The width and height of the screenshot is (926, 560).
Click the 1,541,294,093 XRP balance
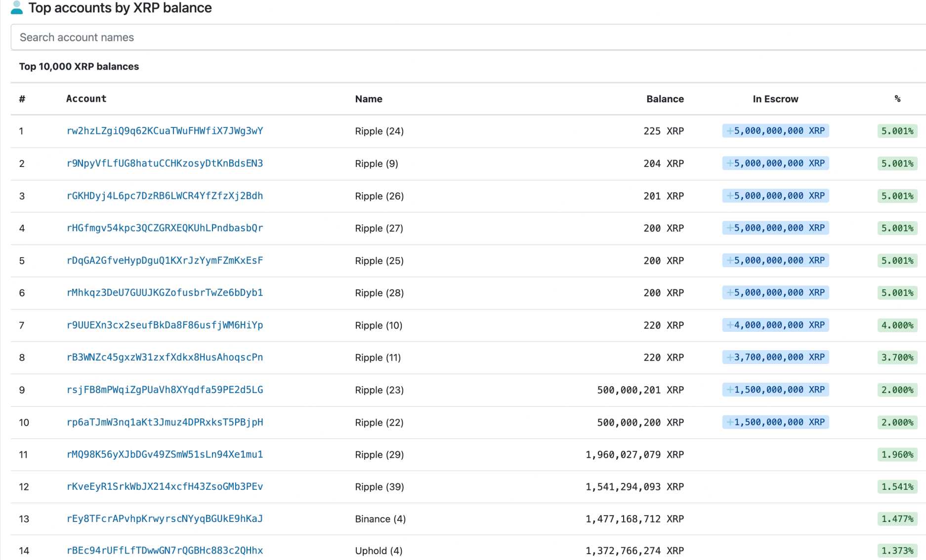click(x=635, y=487)
